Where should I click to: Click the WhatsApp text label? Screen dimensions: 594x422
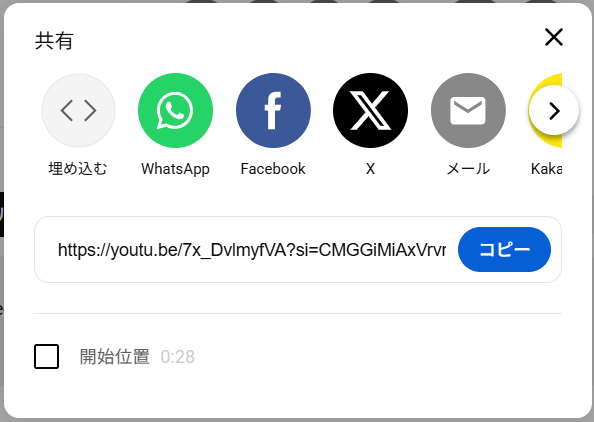tap(175, 169)
